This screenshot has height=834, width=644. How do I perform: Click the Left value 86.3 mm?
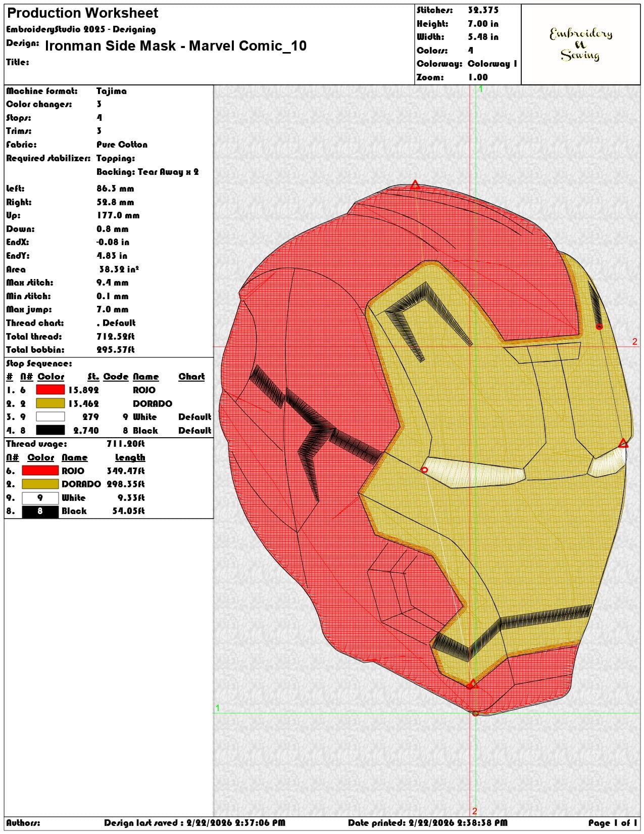(x=115, y=189)
